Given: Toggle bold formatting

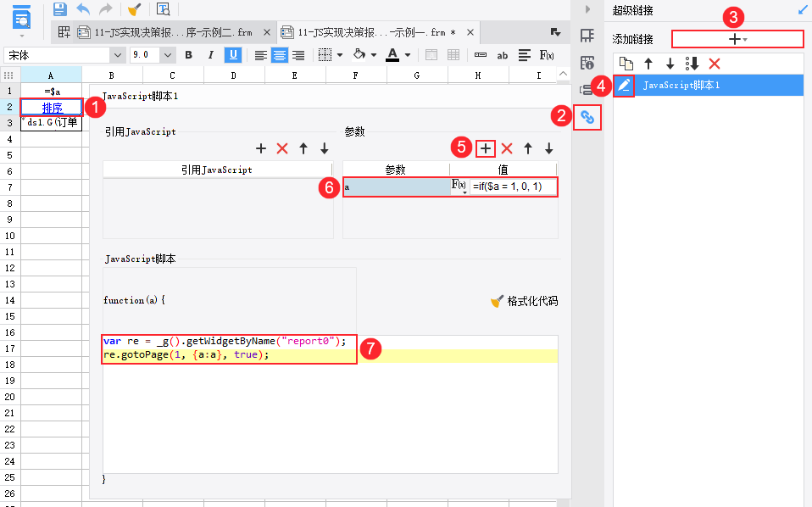Looking at the screenshot, I should click(x=188, y=55).
